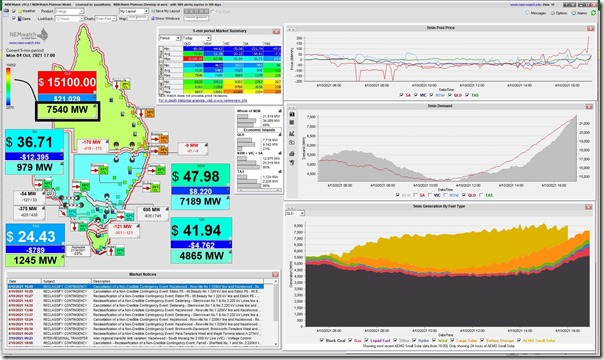Click the top-left application globe icon
This screenshot has height=360, width=604.
[6, 12]
